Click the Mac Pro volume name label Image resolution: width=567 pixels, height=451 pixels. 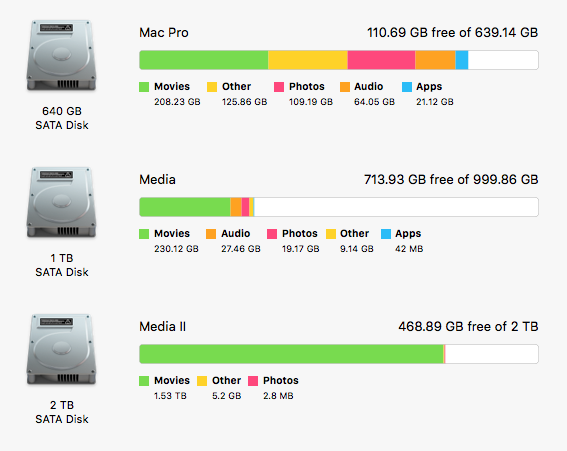coord(164,33)
